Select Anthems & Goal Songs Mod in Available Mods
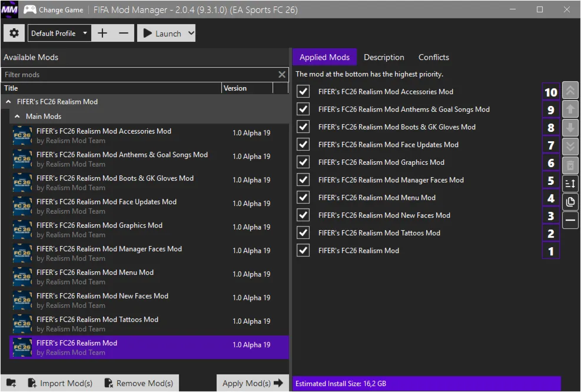 149,160
